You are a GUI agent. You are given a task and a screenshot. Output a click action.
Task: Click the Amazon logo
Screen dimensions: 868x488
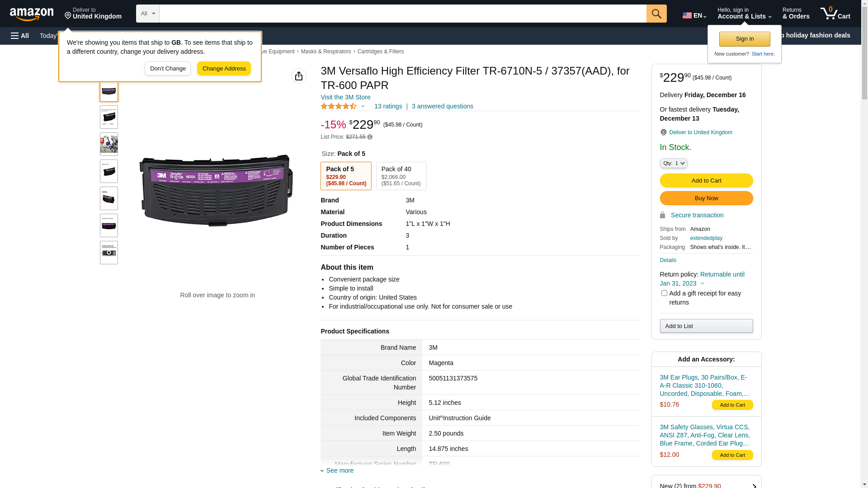coord(32,14)
